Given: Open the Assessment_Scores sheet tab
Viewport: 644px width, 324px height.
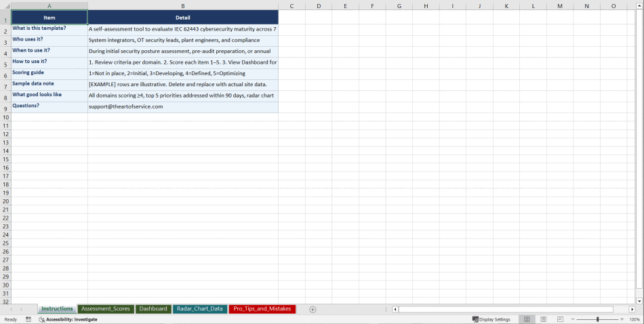Looking at the screenshot, I should pos(105,309).
